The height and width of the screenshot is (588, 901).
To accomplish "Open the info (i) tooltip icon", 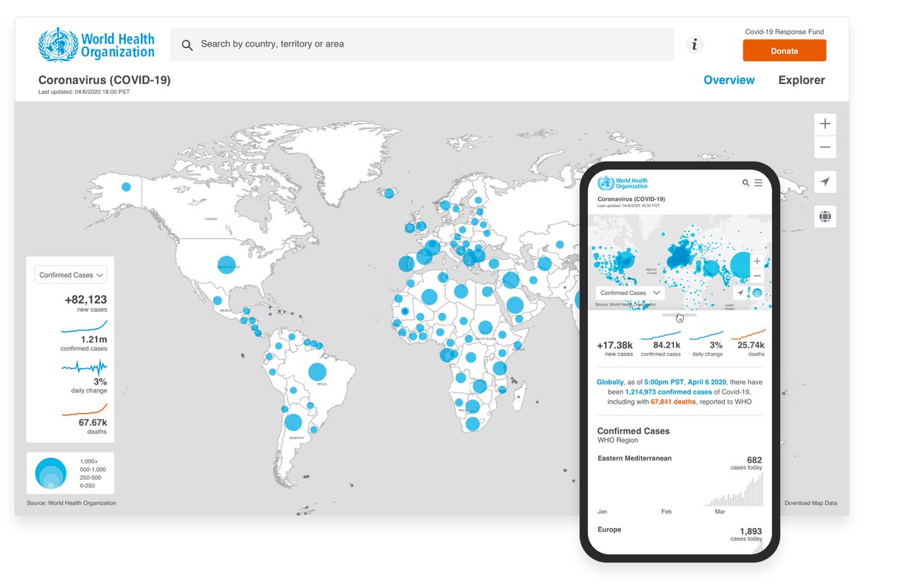I will pos(695,44).
